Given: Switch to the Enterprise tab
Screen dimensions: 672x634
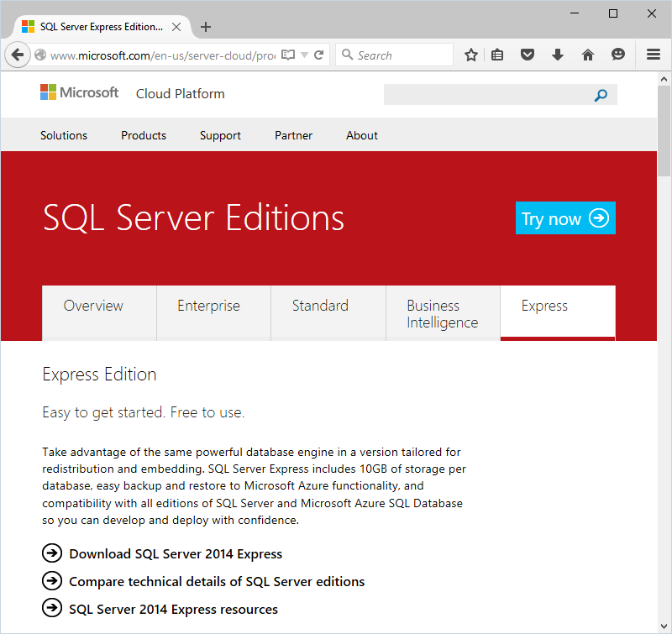Looking at the screenshot, I should pyautogui.click(x=214, y=313).
